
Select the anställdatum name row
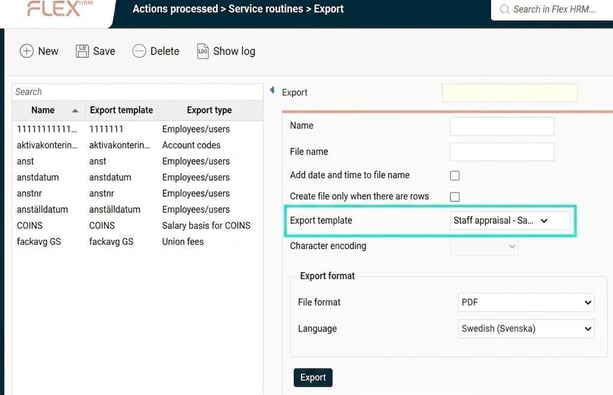pyautogui.click(x=42, y=209)
